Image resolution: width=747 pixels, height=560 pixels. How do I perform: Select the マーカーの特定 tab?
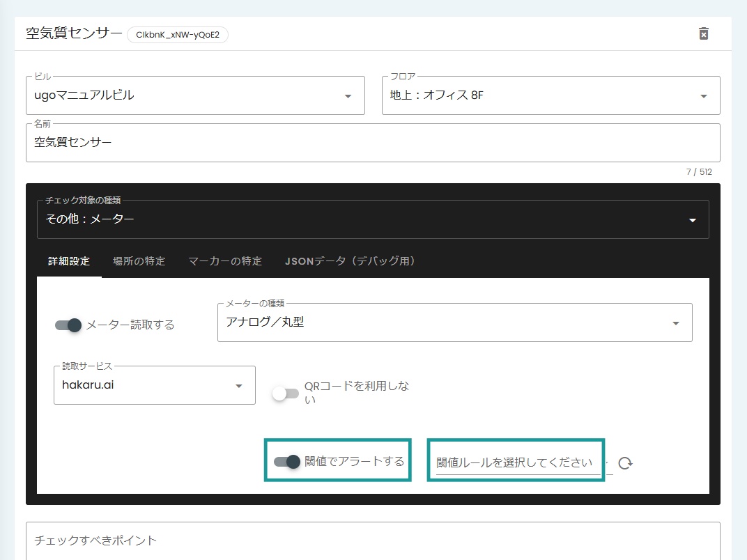pyautogui.click(x=224, y=261)
